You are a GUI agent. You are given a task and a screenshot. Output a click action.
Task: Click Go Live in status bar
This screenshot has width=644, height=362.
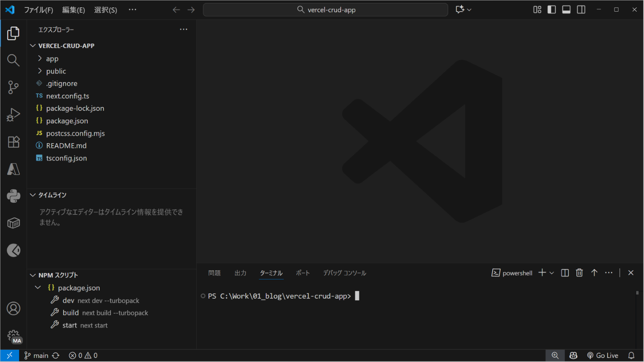click(x=603, y=355)
